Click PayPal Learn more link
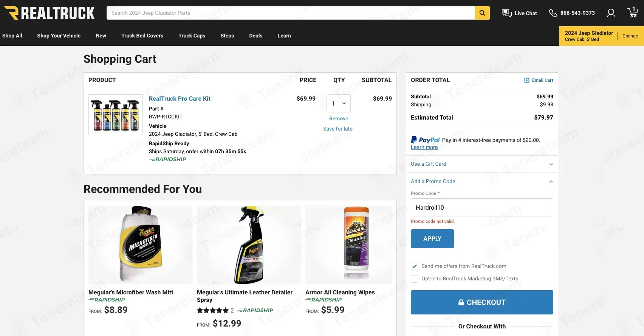 424,147
